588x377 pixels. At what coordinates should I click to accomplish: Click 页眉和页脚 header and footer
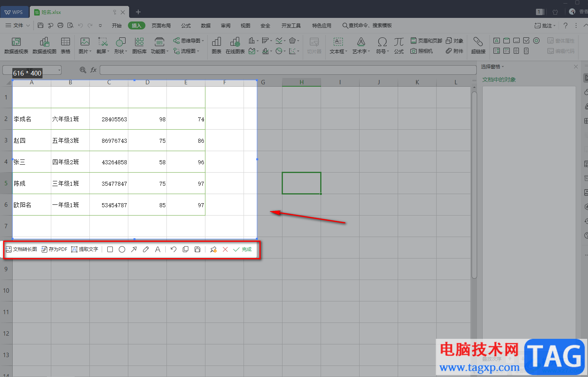pyautogui.click(x=426, y=41)
